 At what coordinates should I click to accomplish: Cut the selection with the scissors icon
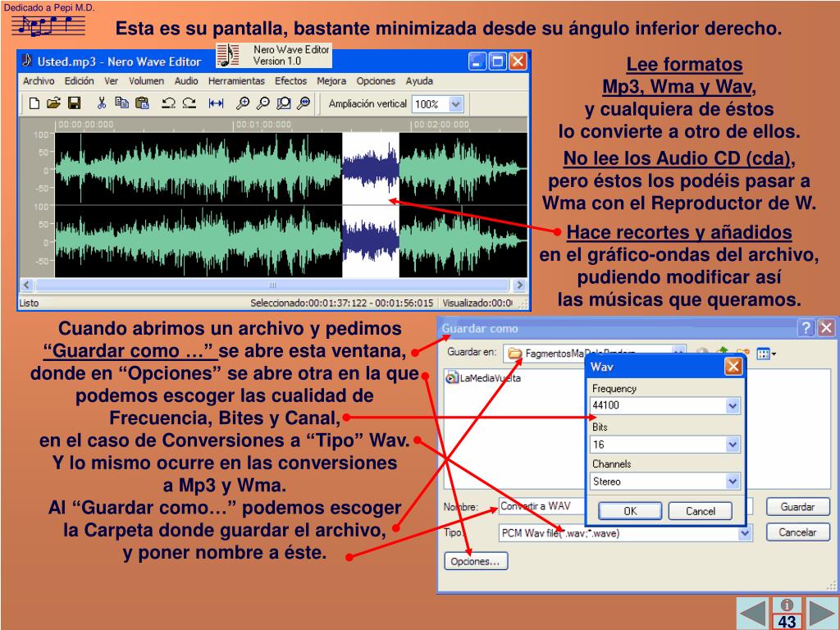pyautogui.click(x=101, y=103)
